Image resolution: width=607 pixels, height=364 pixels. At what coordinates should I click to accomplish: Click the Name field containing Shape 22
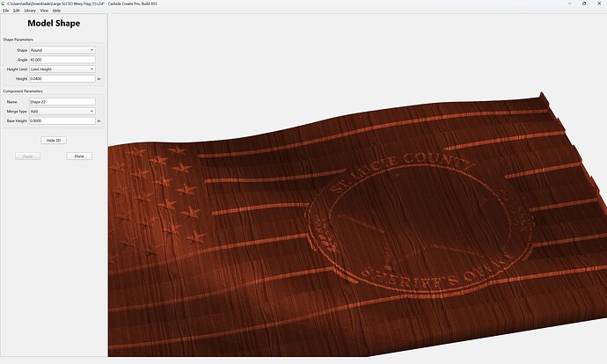tap(62, 102)
